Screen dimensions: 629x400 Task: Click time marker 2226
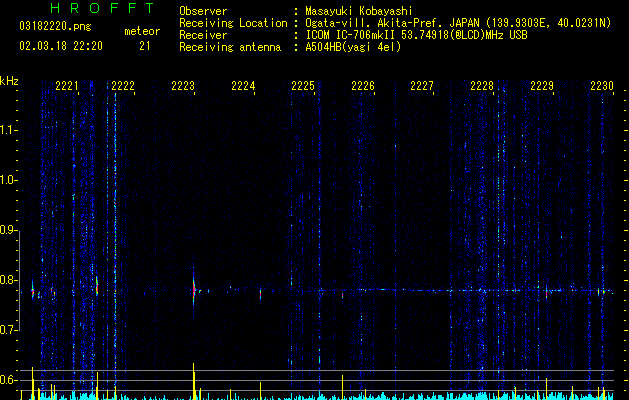point(363,86)
